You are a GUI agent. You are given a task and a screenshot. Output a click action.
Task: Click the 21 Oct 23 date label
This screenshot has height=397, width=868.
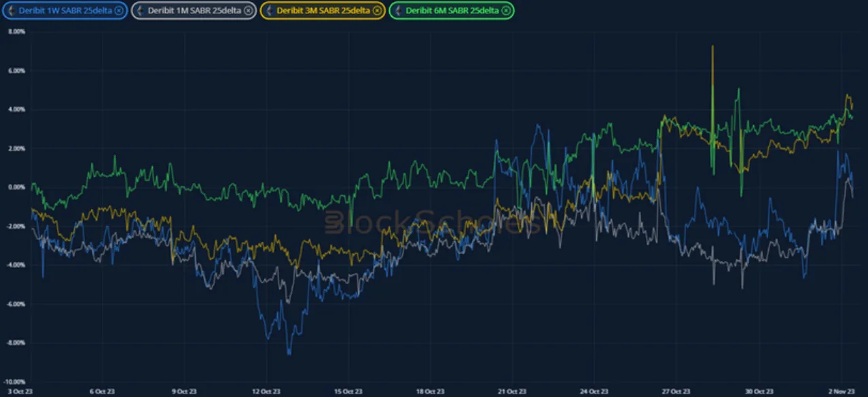(512, 392)
